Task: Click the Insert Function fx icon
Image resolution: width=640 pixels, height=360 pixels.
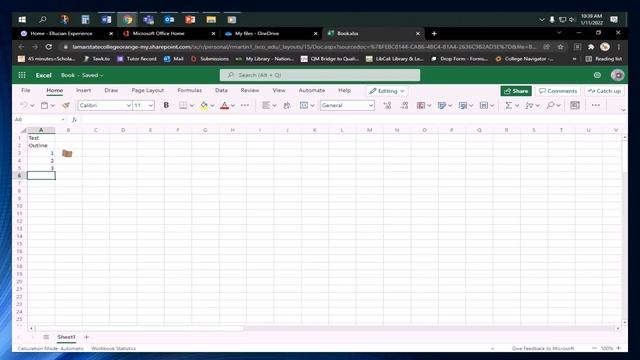Action: point(74,120)
